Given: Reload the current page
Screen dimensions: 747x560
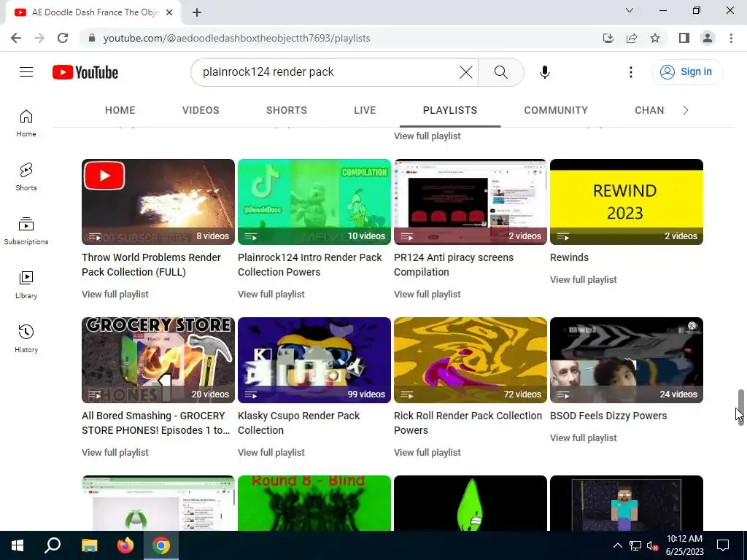Looking at the screenshot, I should coord(63,38).
